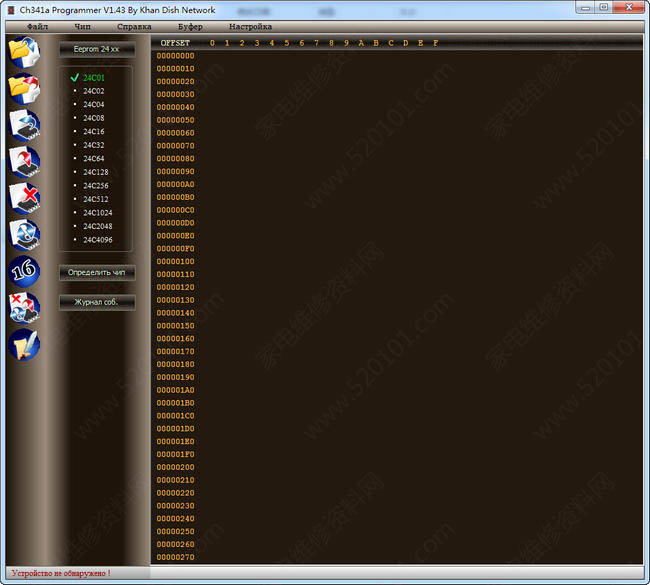
Task: Click the read chip icon
Action: tap(23, 123)
